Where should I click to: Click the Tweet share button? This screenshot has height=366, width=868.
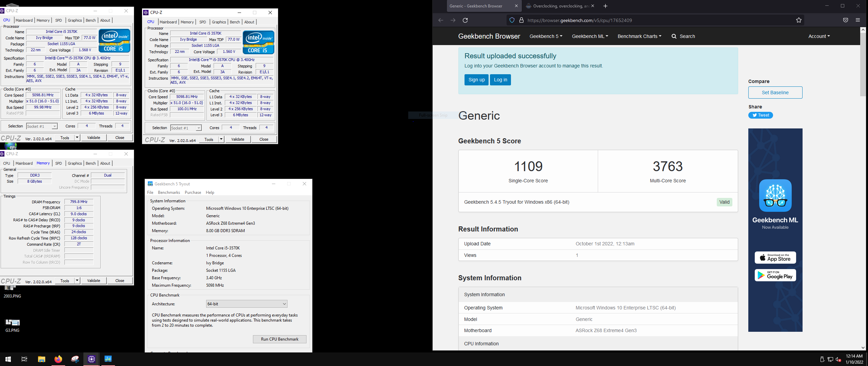click(x=761, y=115)
